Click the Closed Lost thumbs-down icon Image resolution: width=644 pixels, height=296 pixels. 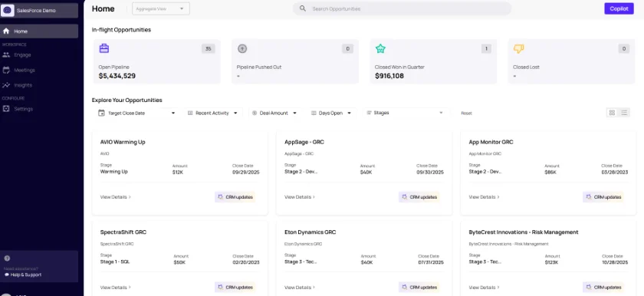click(519, 48)
